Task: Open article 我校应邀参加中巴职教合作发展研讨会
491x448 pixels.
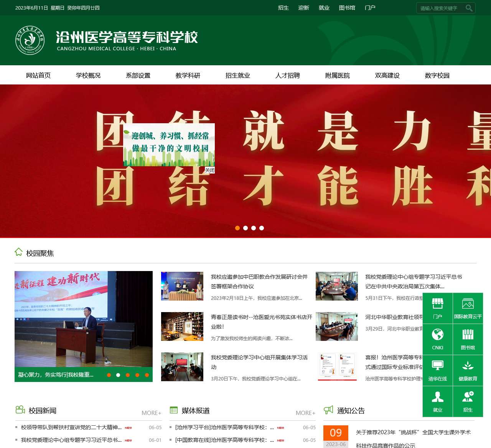Action: pos(259,281)
